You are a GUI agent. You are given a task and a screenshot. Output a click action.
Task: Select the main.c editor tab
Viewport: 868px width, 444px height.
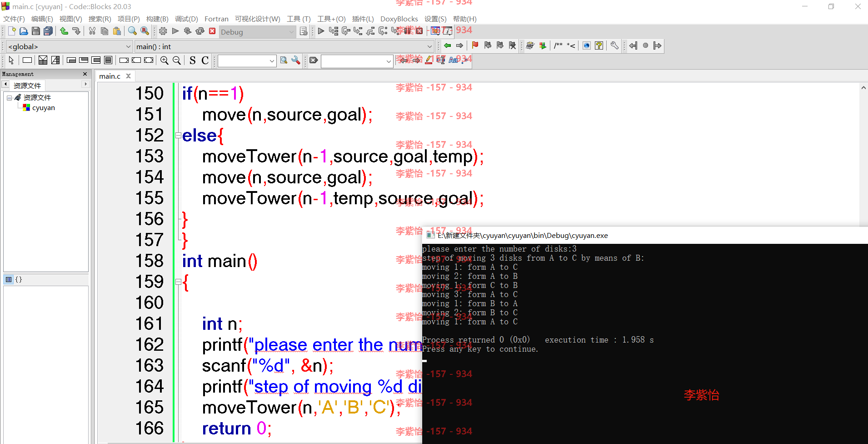point(110,76)
